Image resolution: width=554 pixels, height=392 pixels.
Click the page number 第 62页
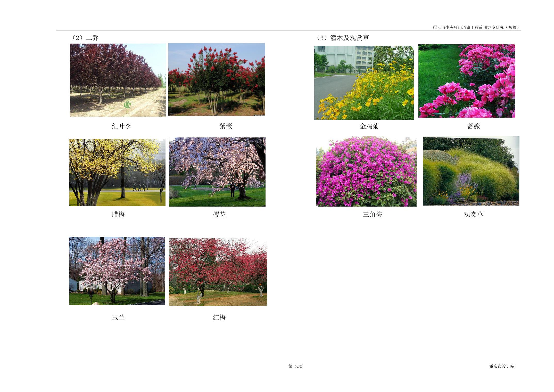[x=295, y=366]
